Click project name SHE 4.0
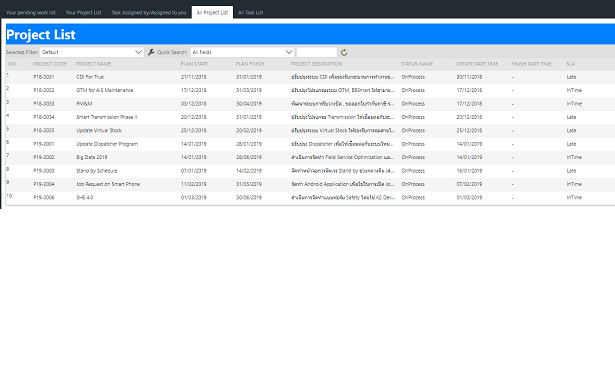The image size is (615, 383). tap(85, 198)
